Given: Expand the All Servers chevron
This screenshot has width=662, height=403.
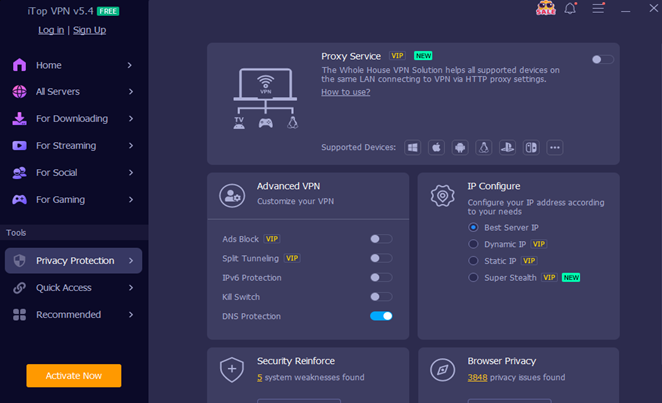Looking at the screenshot, I should click(x=130, y=92).
